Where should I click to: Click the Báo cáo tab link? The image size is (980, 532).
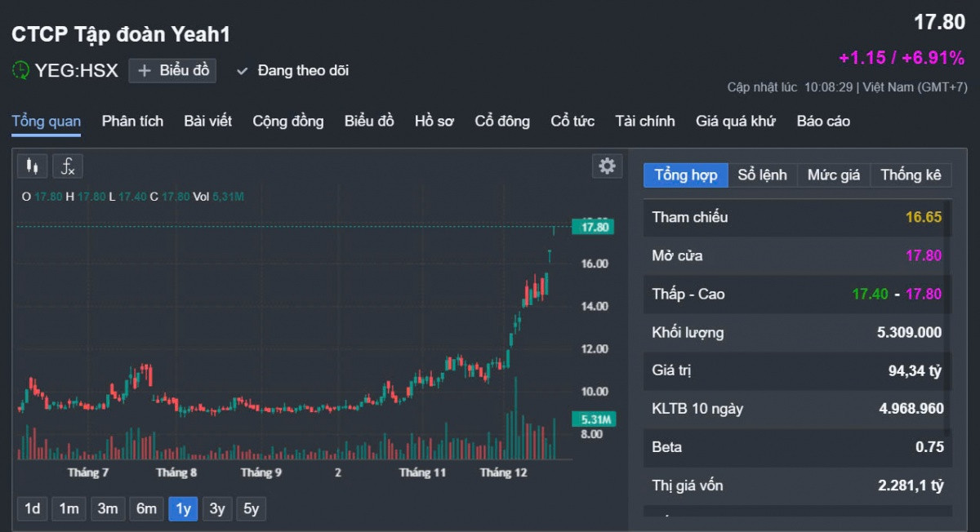(x=823, y=122)
